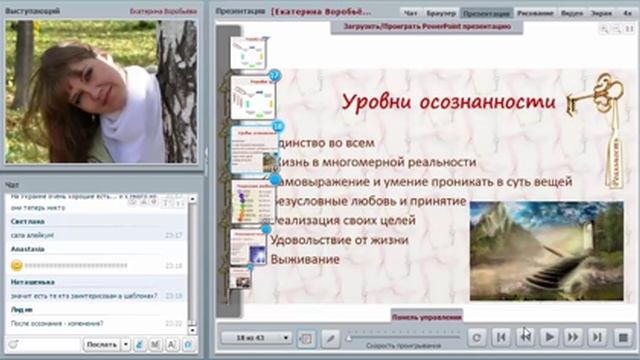Open the slide number dropdown 18 из 43
The image size is (640, 360).
pos(256,338)
